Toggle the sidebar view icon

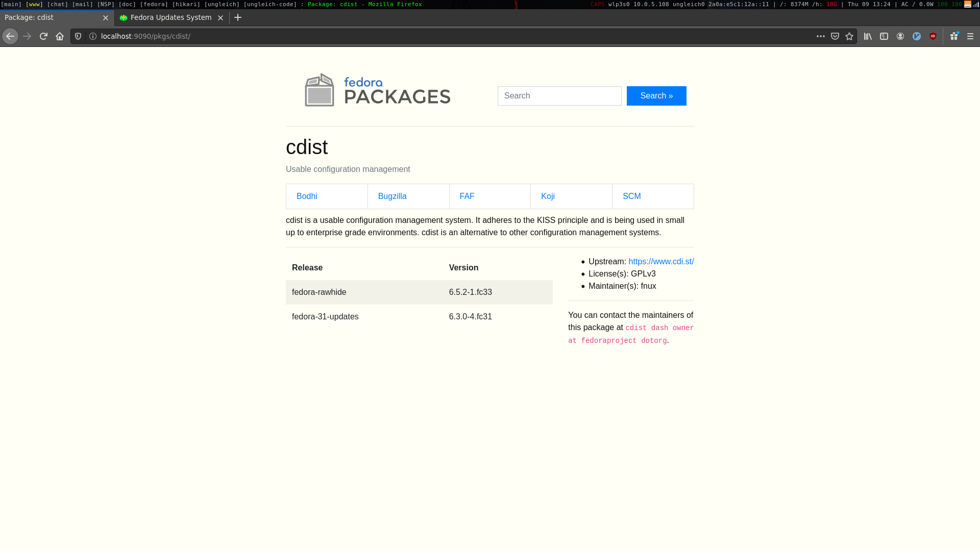point(884,36)
